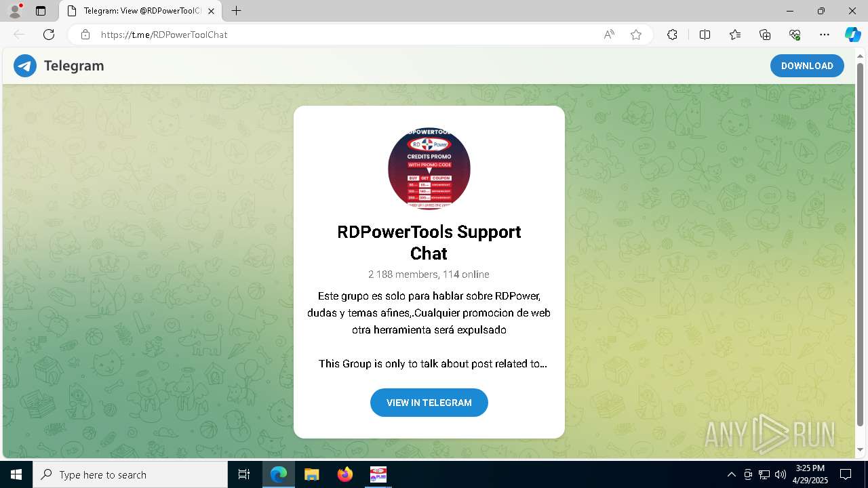Image resolution: width=868 pixels, height=488 pixels.
Task: Close the Telegram browser tab
Action: [x=211, y=11]
